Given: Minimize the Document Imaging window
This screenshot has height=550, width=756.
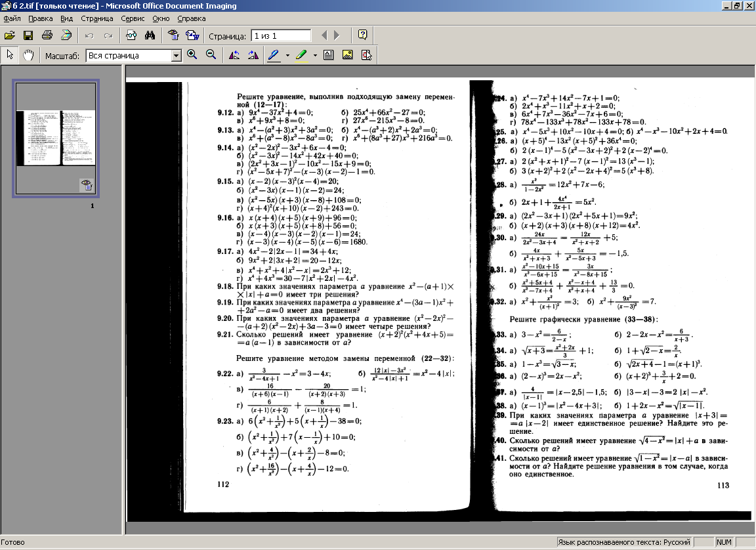Looking at the screenshot, I should 727,6.
